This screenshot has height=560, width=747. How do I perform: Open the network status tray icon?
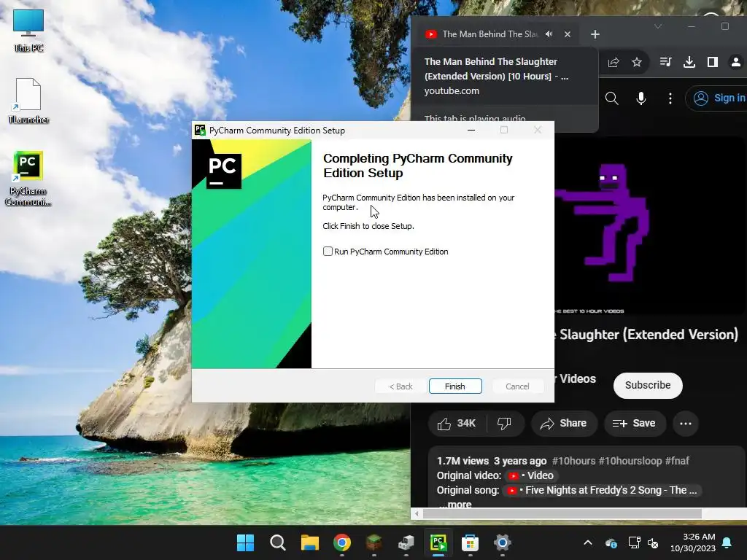(x=634, y=542)
